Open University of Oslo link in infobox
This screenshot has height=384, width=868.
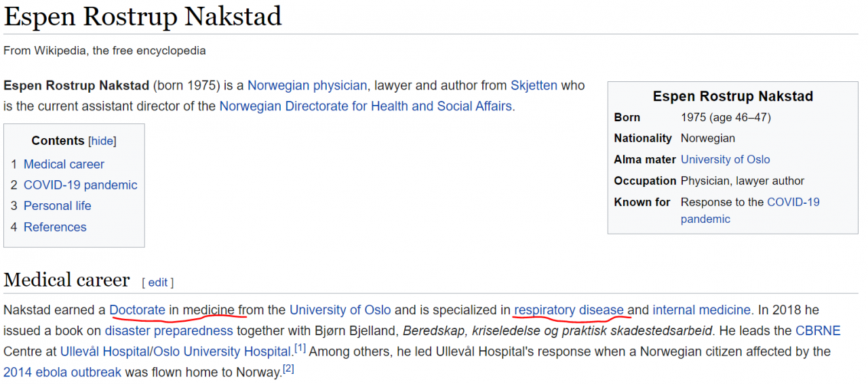click(725, 160)
